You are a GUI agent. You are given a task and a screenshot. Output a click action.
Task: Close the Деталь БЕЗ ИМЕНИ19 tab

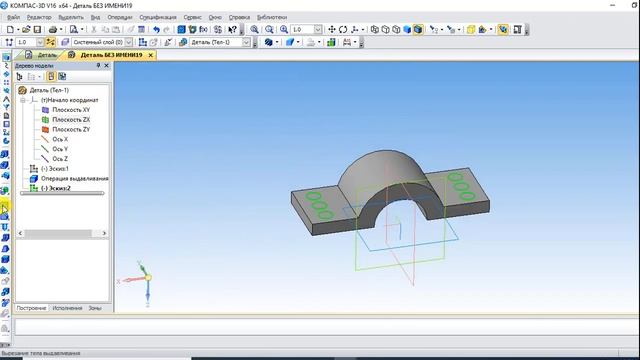click(151, 55)
